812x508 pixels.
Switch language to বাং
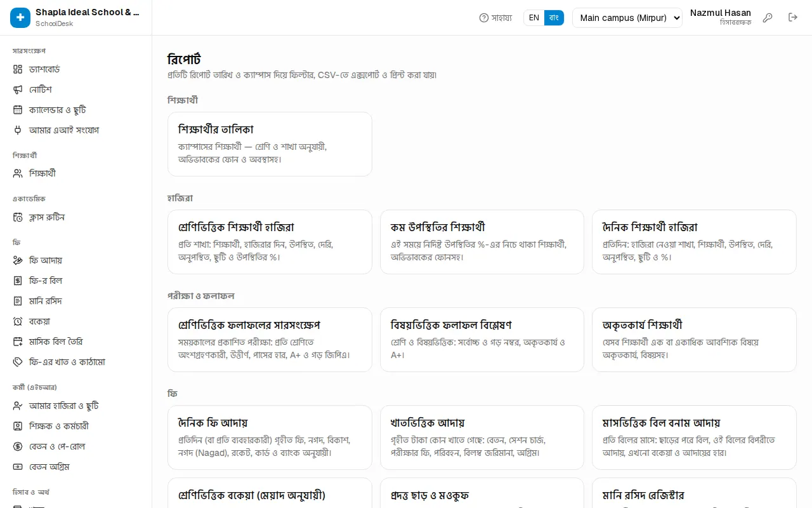554,18
